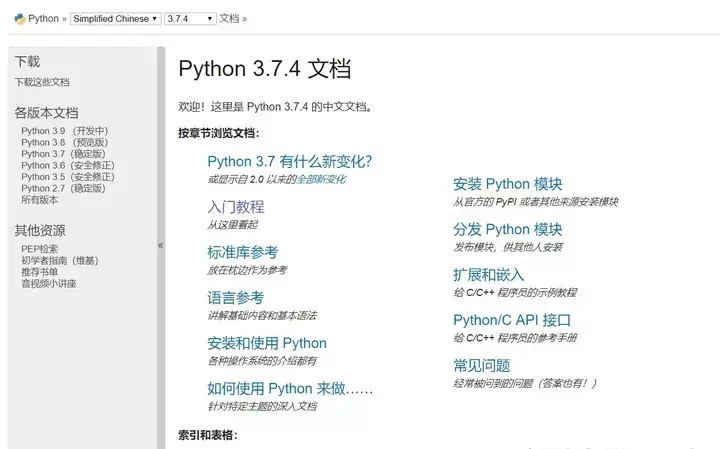
Task: Click the 其他资源 sidebar heading
Action: coord(40,230)
